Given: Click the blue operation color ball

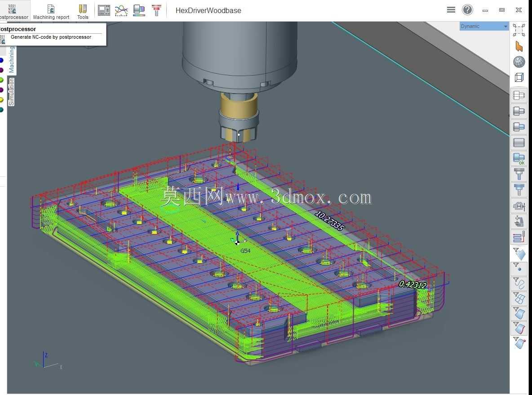Looking at the screenshot, I should [x=1, y=60].
